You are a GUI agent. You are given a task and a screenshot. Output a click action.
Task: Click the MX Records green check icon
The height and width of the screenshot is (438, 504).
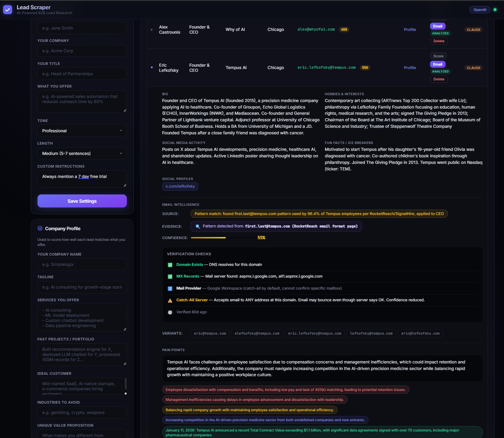click(x=170, y=277)
